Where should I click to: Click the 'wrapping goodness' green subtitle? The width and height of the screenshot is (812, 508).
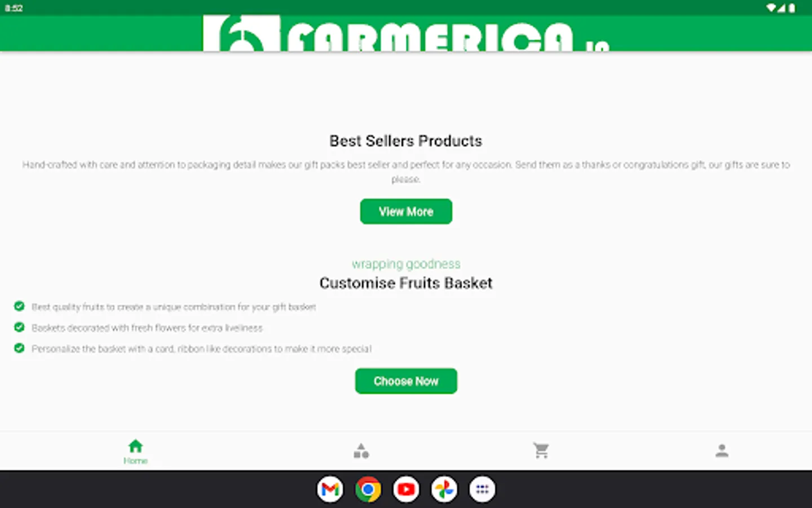tap(406, 264)
